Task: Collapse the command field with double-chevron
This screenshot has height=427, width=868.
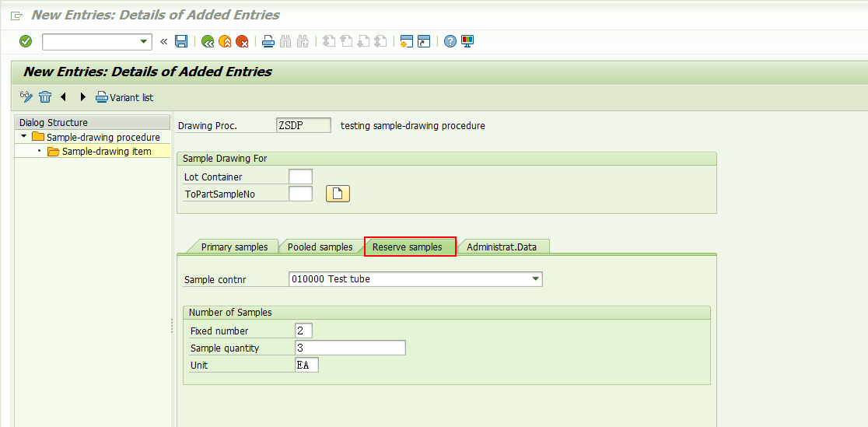Action: (x=163, y=41)
